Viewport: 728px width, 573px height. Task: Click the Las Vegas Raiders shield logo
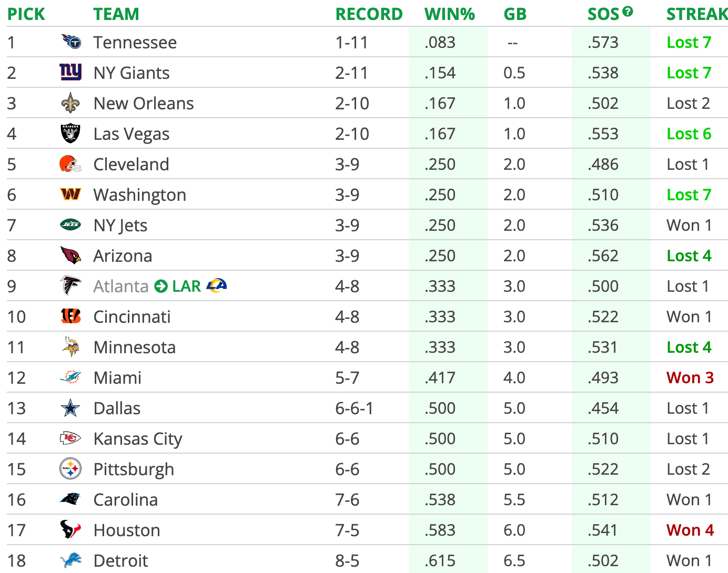(x=70, y=134)
